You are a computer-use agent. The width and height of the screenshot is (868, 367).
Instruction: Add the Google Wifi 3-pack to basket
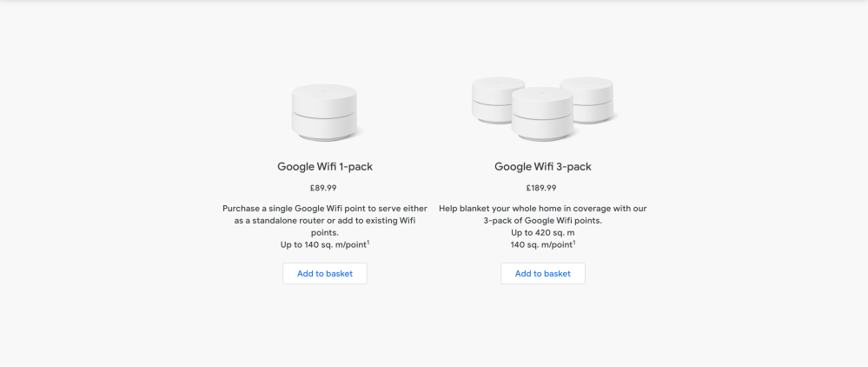[x=542, y=273]
